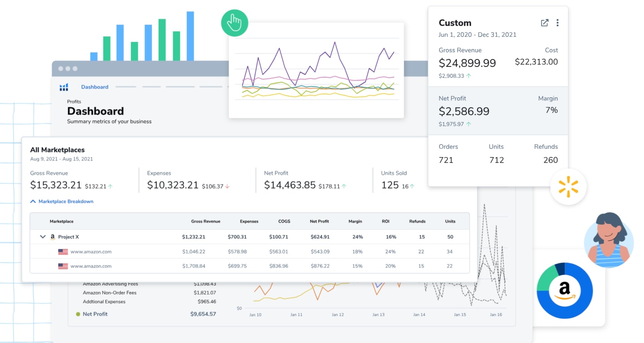Click the dashboard app logo icon
This screenshot has height=343, width=644.
(64, 87)
